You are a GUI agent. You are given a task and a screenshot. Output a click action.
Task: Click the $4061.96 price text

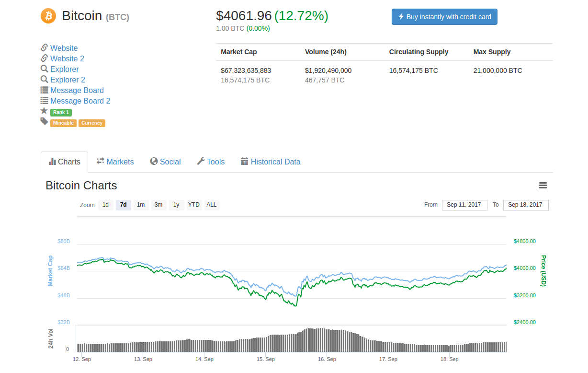(x=244, y=16)
